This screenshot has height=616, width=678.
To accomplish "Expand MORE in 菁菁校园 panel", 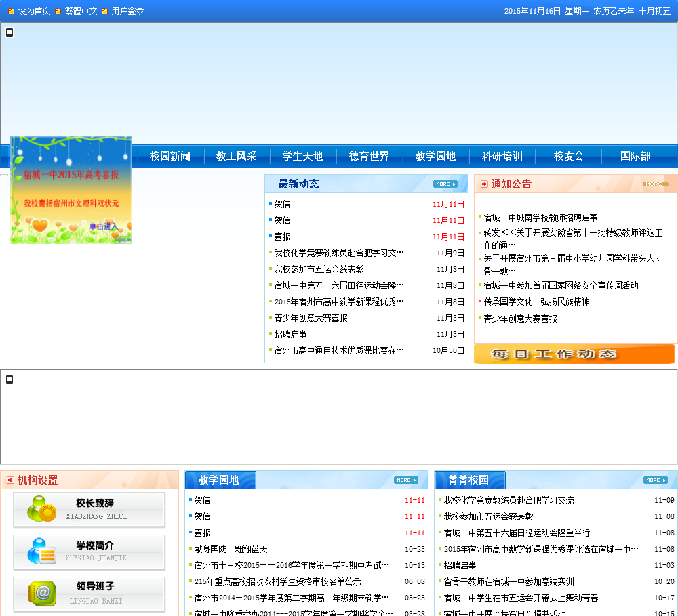I will click(x=655, y=480).
